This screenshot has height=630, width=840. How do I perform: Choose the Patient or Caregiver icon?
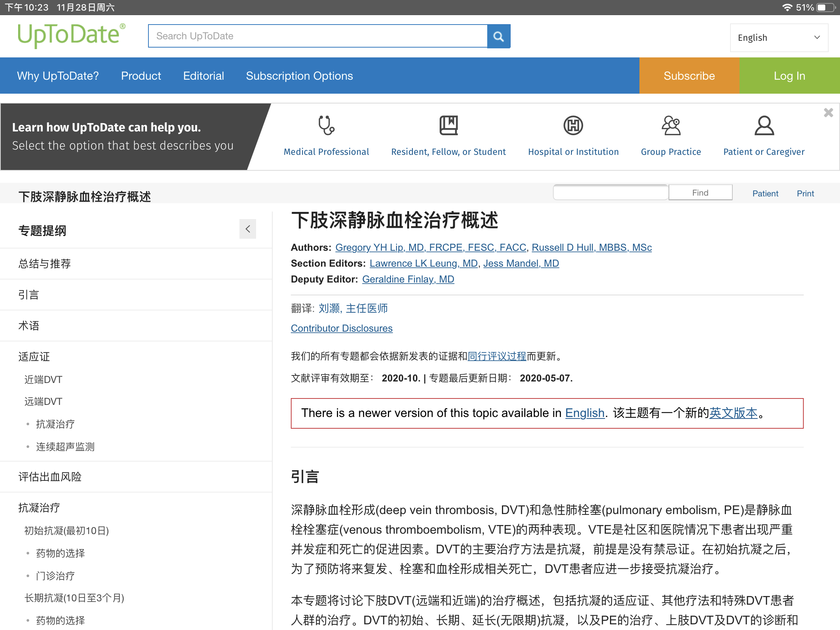(764, 126)
